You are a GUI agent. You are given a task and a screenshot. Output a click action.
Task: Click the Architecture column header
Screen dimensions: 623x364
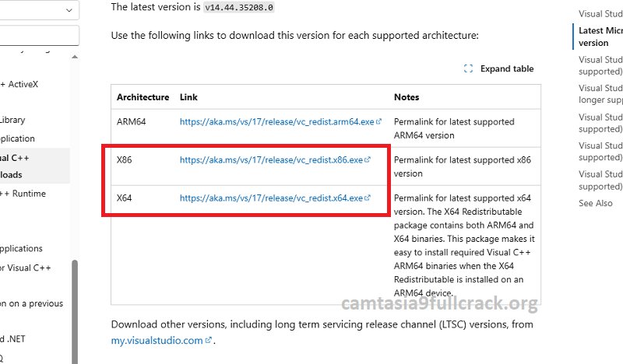click(x=143, y=97)
